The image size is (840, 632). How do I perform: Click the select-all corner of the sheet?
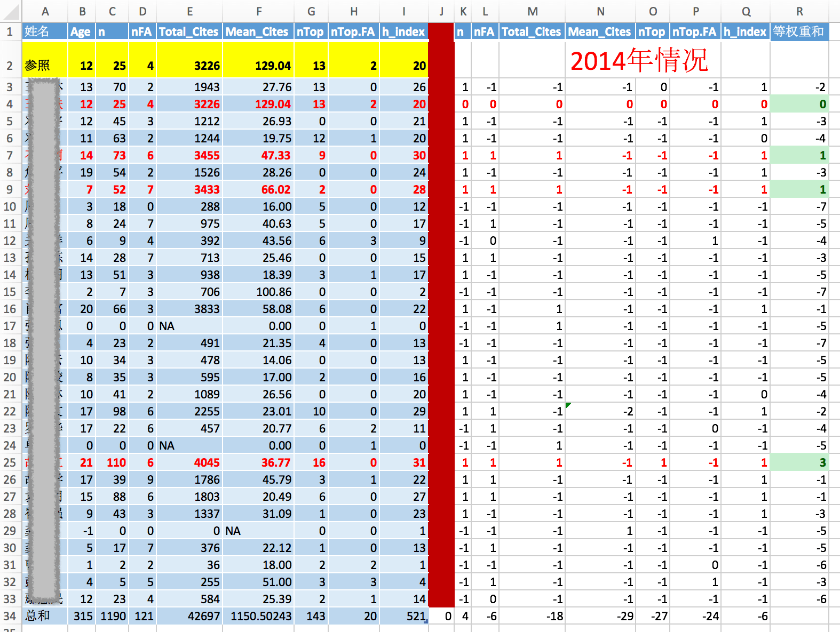pyautogui.click(x=10, y=11)
